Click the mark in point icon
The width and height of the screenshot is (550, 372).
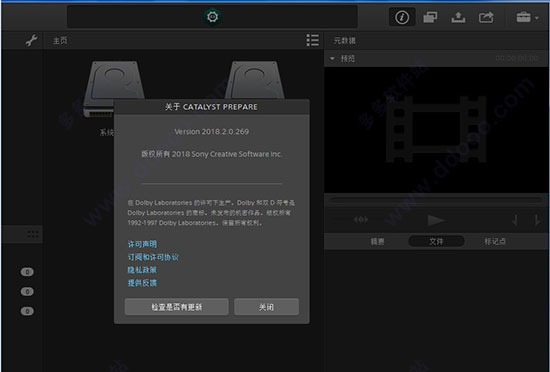click(515, 220)
